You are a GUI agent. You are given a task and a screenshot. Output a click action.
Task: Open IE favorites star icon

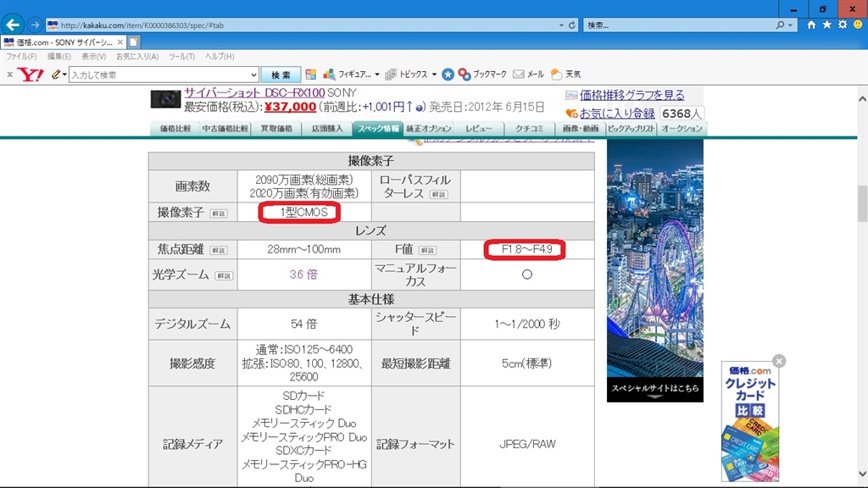tap(827, 25)
